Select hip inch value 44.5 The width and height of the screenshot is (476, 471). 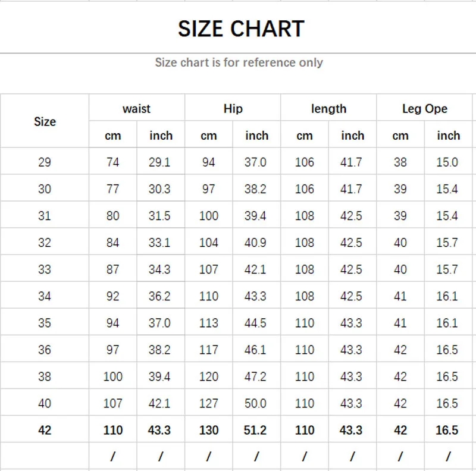[x=255, y=323]
